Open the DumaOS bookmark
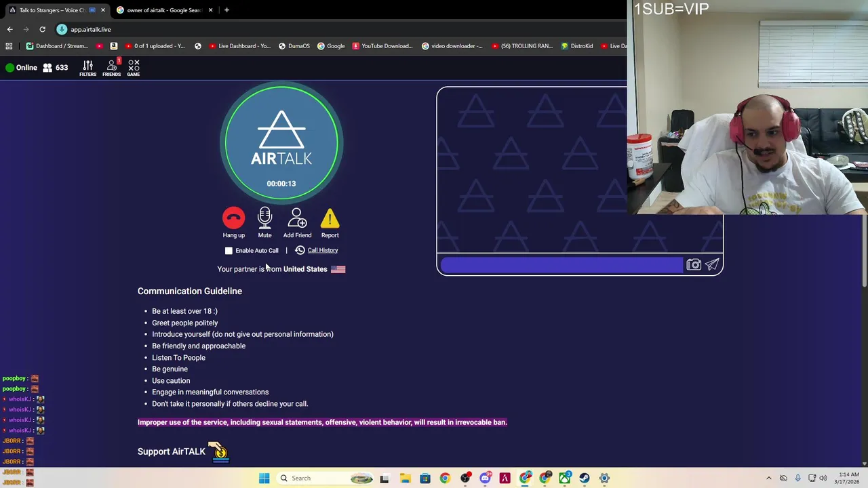The width and height of the screenshot is (868, 488). (x=294, y=46)
